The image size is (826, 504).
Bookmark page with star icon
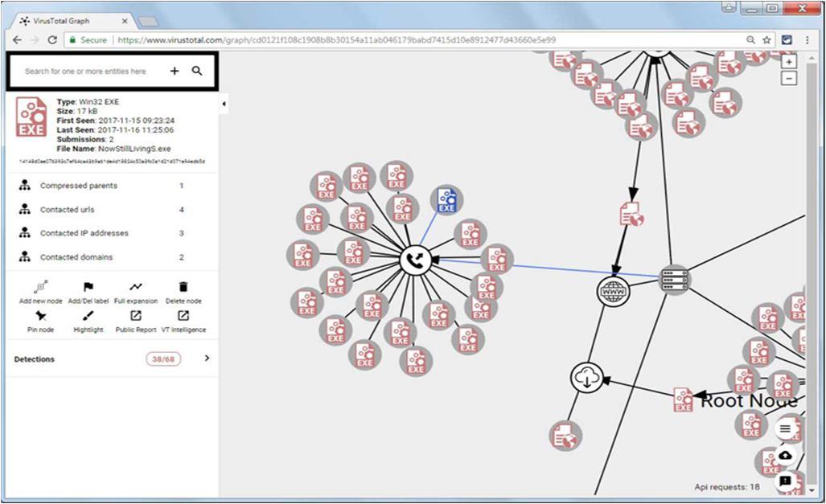point(766,40)
